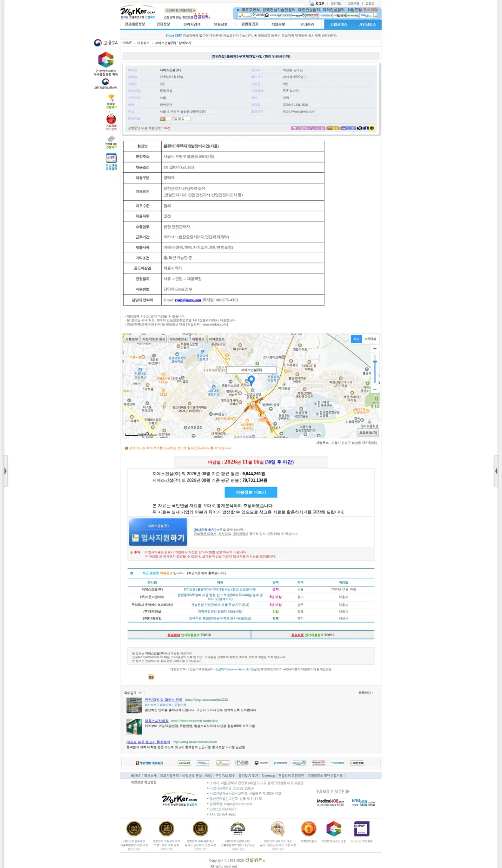The image size is (502, 868).
Task: Open the 고용24 sidebar banner
Action: pyautogui.click(x=106, y=43)
